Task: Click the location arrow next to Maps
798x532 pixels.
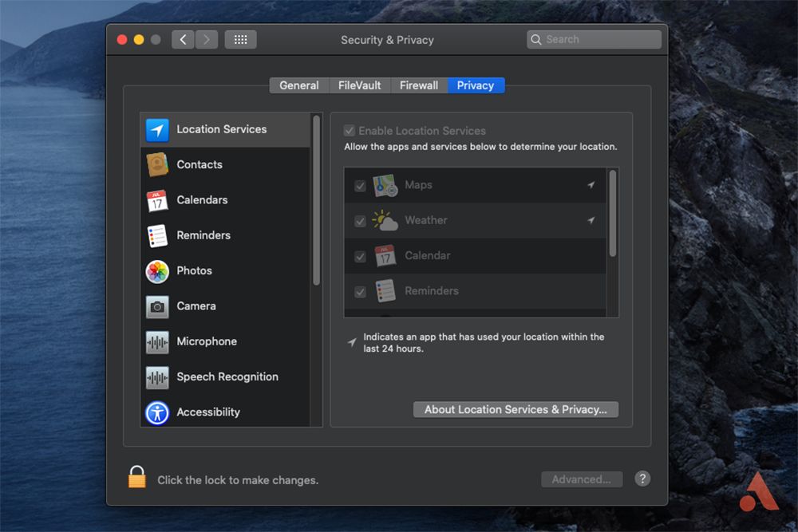Action: (591, 185)
